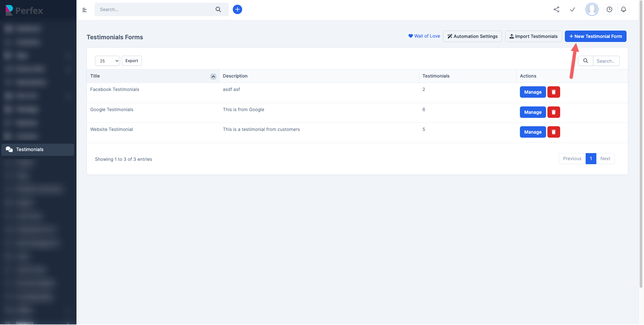Manage the Google Testimonials form
Image resolution: width=644 pixels, height=325 pixels.
click(x=533, y=112)
